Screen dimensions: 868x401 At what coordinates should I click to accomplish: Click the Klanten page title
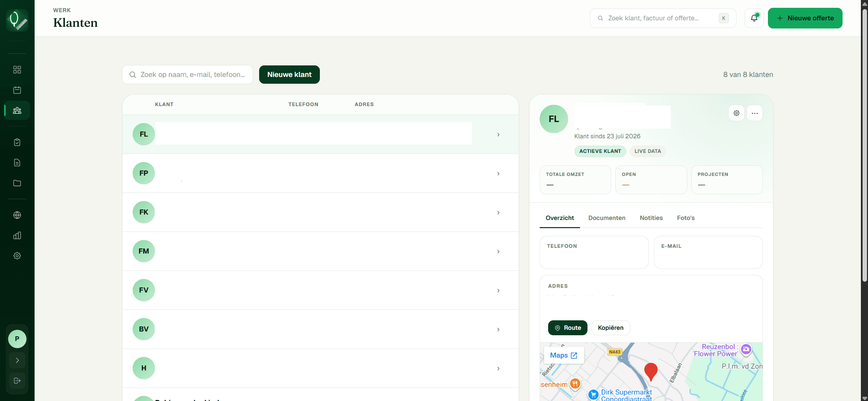(x=75, y=23)
